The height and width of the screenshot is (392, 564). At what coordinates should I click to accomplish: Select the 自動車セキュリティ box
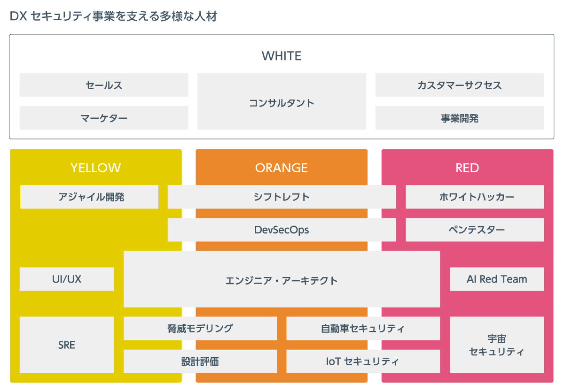click(x=363, y=328)
